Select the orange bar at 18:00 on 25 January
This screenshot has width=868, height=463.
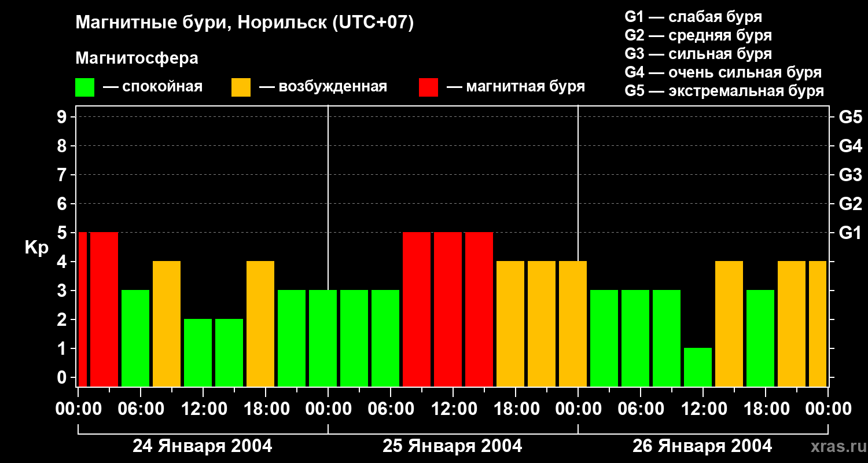tap(510, 324)
